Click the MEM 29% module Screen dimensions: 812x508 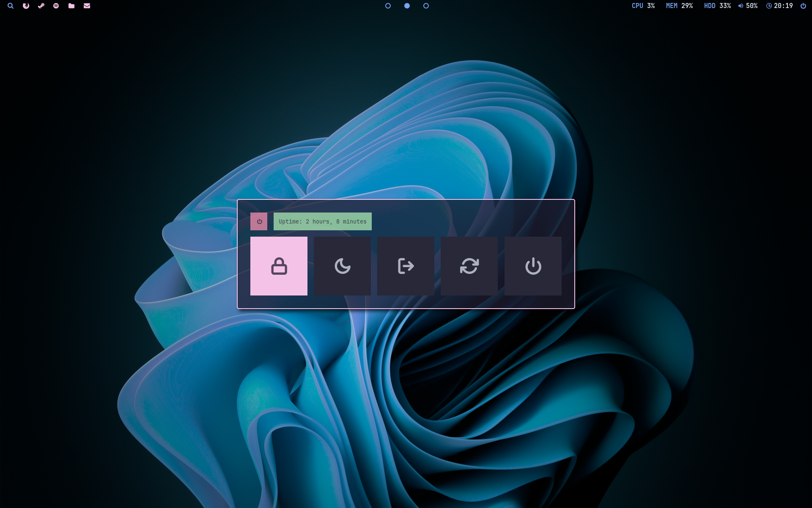pyautogui.click(x=679, y=6)
